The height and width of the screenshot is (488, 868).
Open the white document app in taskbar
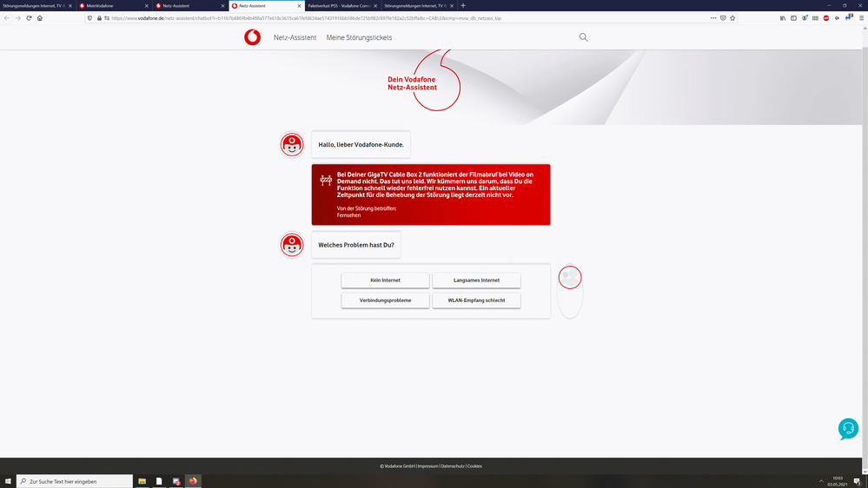point(159,481)
